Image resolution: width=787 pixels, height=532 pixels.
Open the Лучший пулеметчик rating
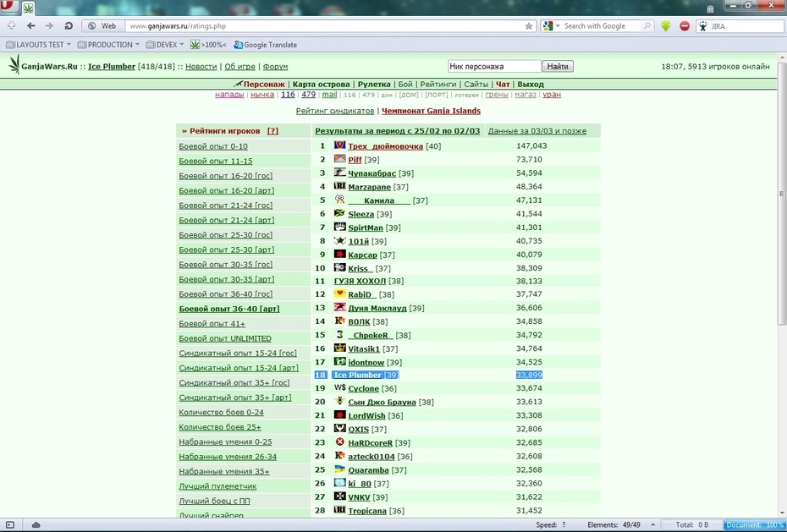pyautogui.click(x=217, y=486)
